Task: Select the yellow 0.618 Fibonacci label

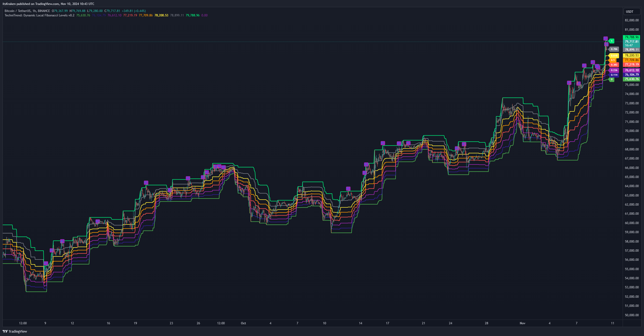Action: 614,55
